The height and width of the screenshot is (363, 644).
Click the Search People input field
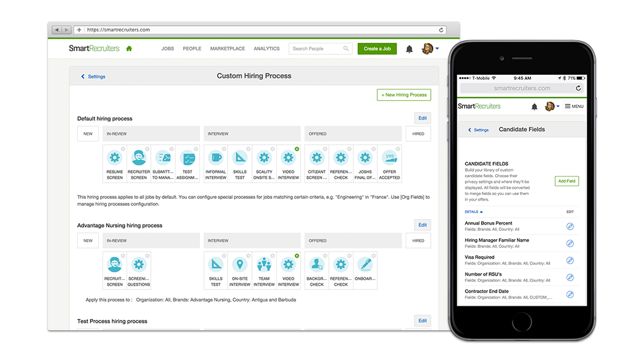320,48
